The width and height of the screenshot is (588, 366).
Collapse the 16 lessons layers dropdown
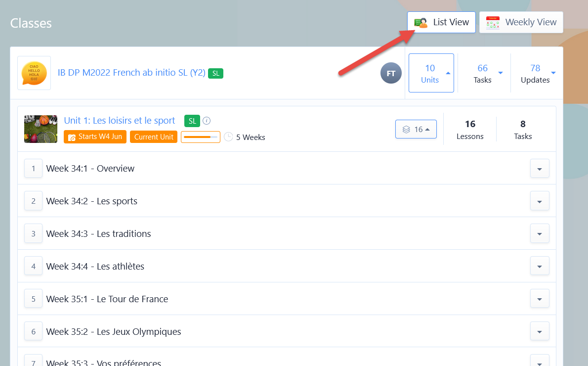click(x=416, y=129)
